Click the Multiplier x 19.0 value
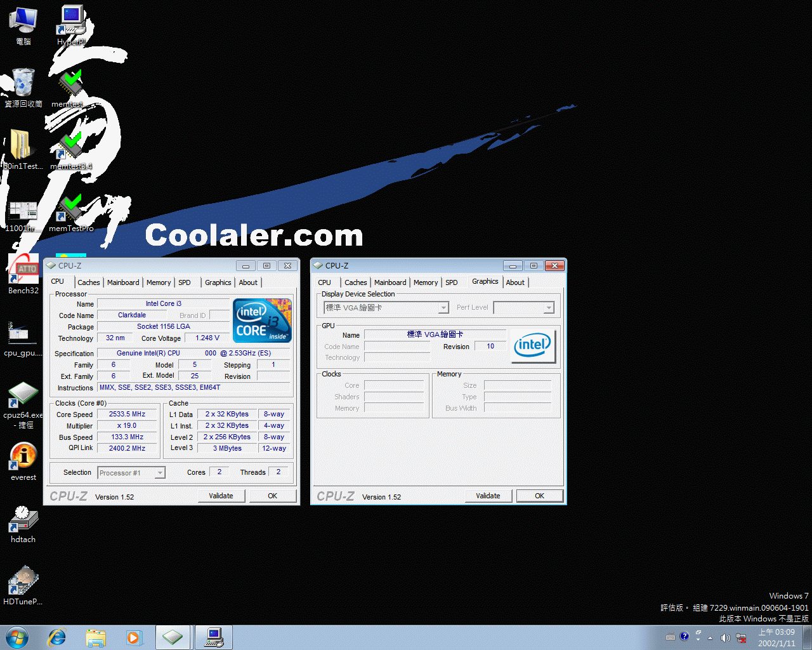 click(x=127, y=425)
